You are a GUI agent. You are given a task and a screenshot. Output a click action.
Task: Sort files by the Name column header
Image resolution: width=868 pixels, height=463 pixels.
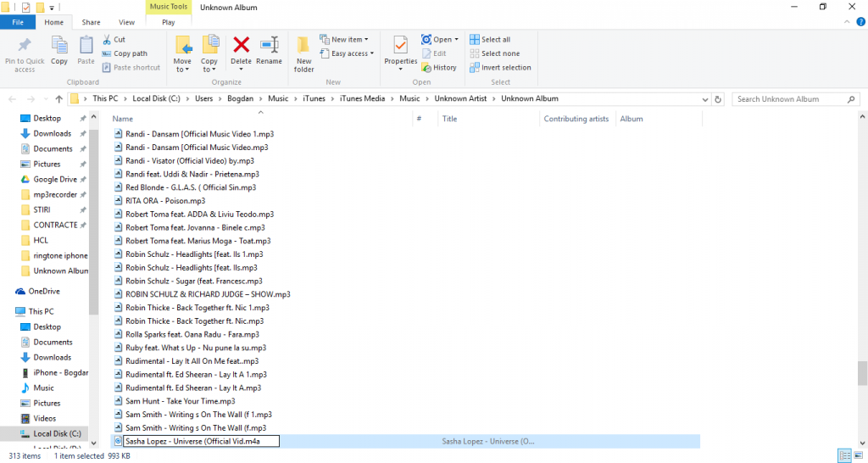click(261, 119)
